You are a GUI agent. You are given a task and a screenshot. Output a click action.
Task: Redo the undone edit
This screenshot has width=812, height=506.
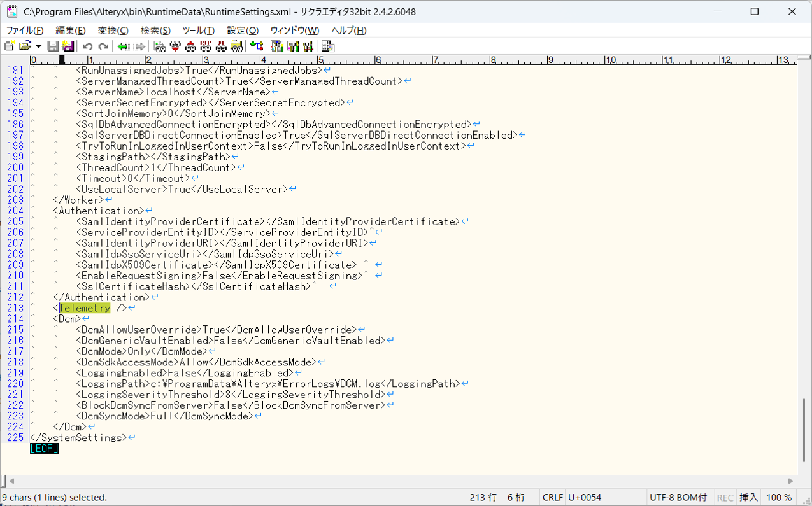pyautogui.click(x=103, y=46)
